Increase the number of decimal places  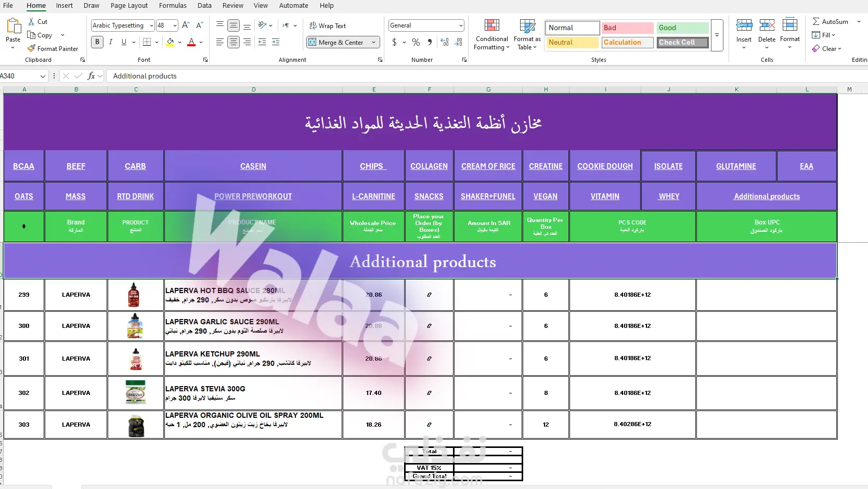pos(445,42)
